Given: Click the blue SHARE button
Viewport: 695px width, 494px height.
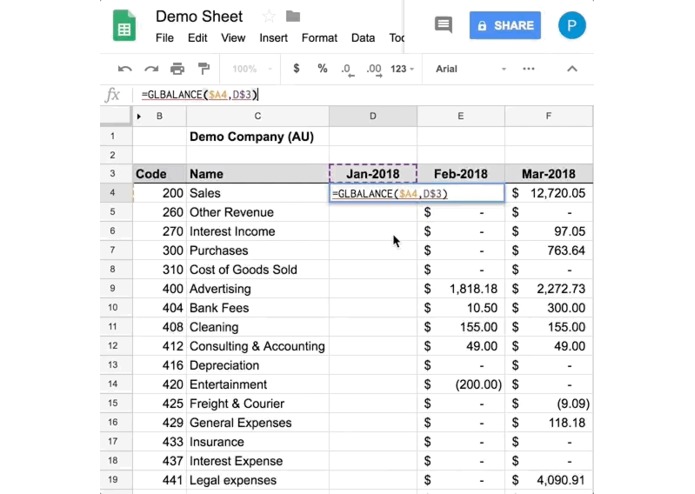Looking at the screenshot, I should (x=505, y=25).
